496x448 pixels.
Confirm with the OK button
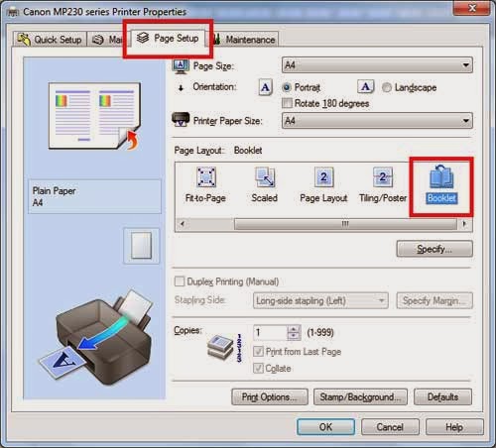coord(325,427)
